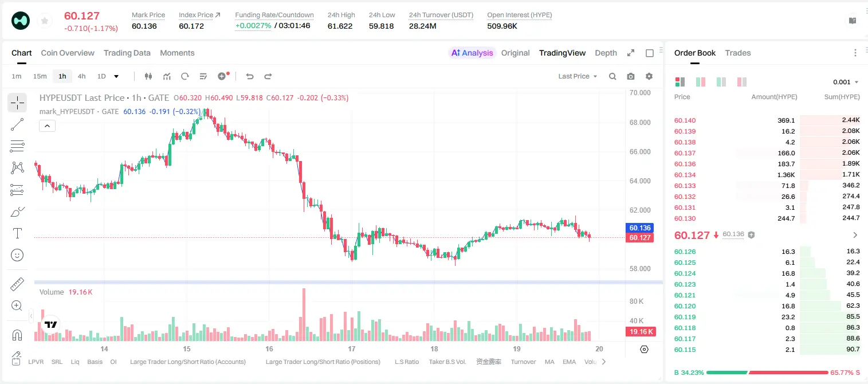Add HYPE to favorites with star
This screenshot has width=868, height=384.
[x=44, y=21]
